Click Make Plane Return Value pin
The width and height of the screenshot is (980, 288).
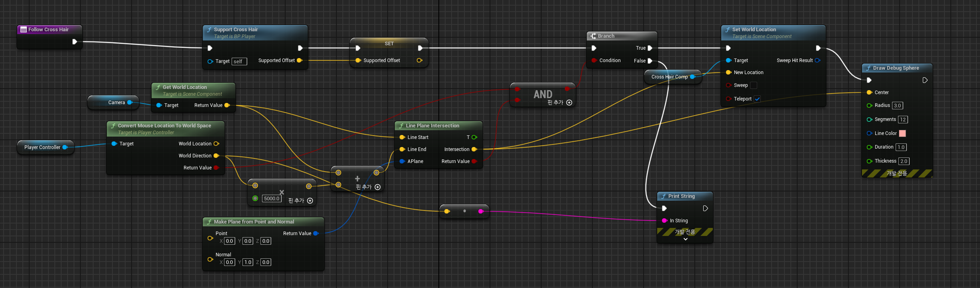click(x=316, y=234)
